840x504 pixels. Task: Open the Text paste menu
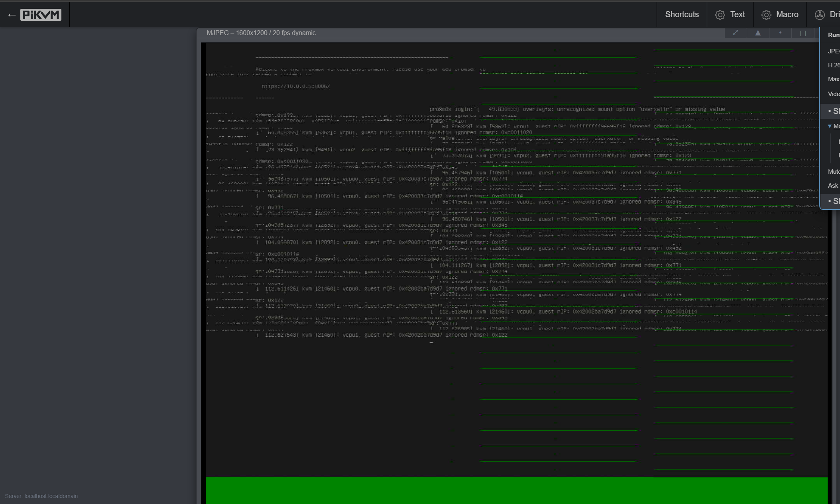coord(730,15)
